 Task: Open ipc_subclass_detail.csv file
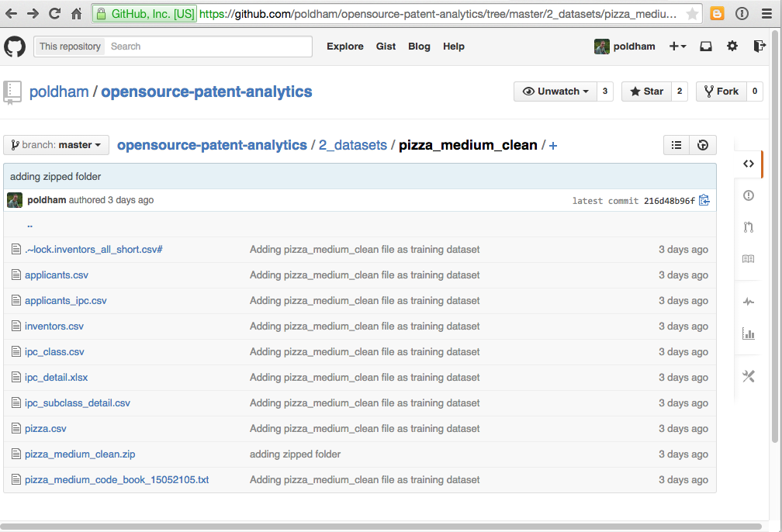[x=78, y=402]
